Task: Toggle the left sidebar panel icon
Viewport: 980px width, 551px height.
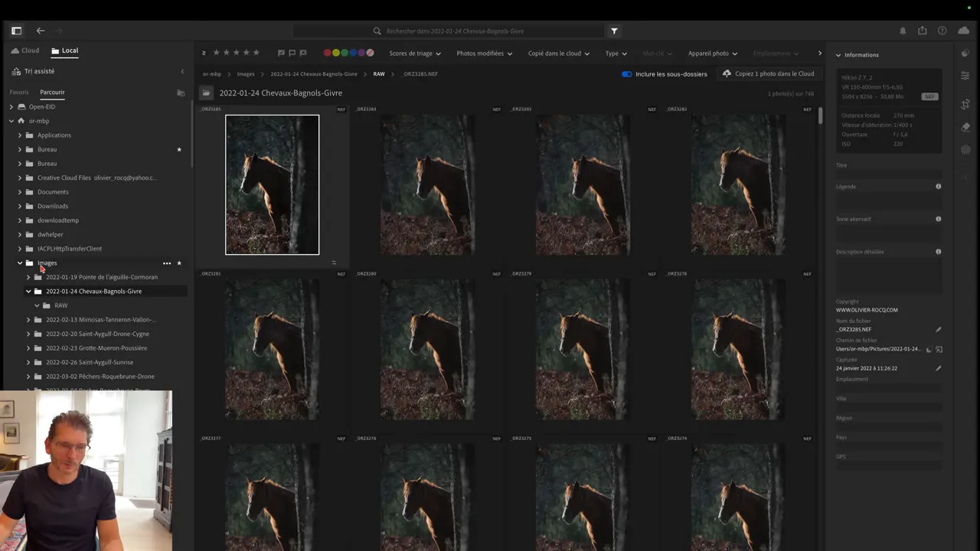Action: [x=16, y=31]
